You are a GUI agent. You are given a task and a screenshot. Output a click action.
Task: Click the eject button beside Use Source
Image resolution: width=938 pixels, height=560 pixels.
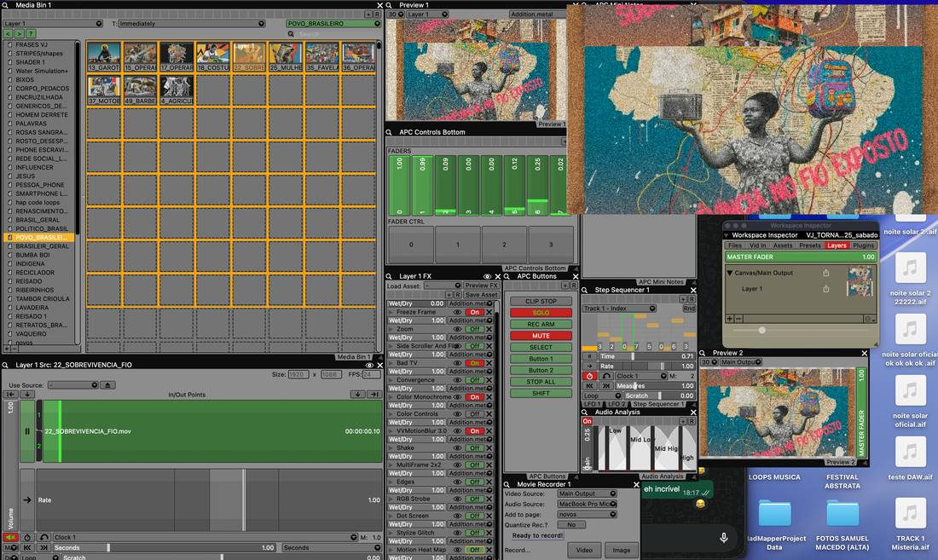(107, 385)
